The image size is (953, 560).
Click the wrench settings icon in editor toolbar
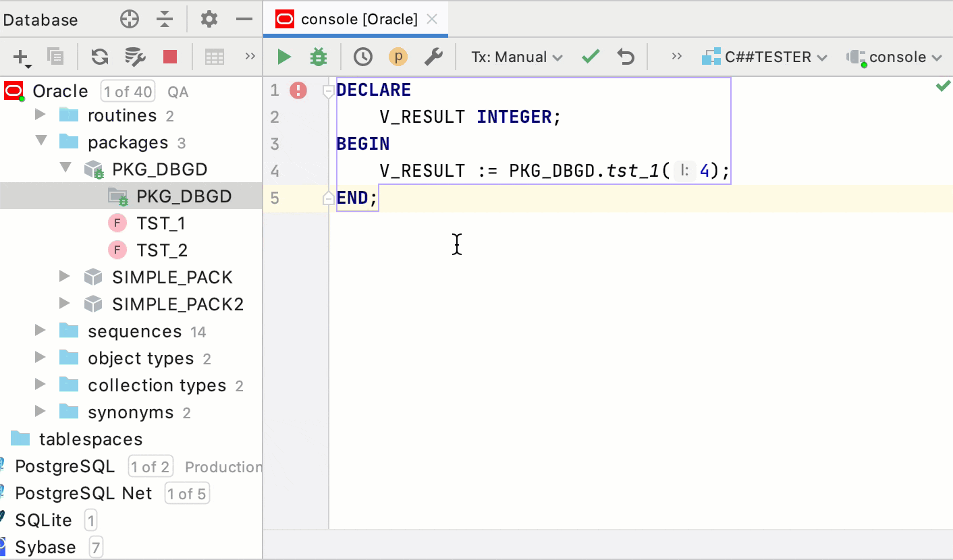point(433,57)
